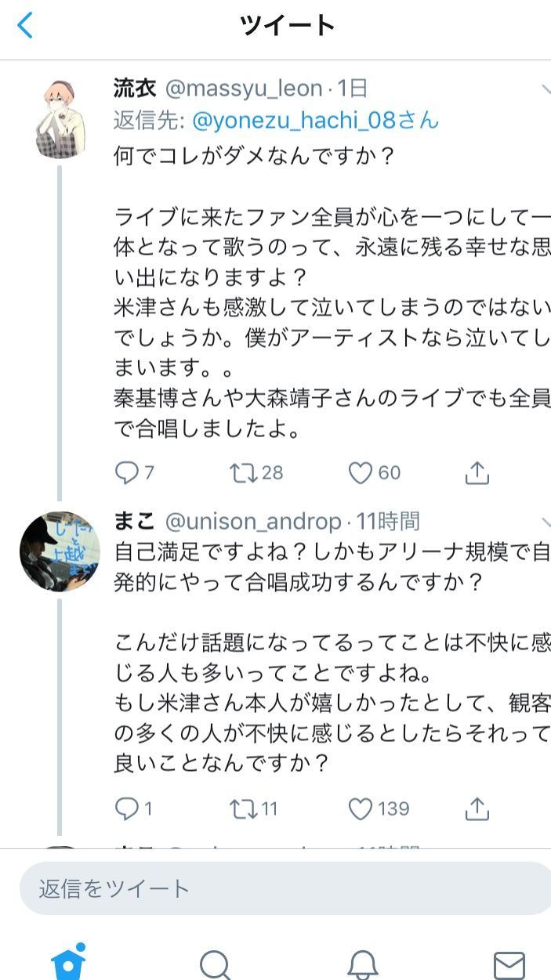Open Notifications bell tab
This screenshot has width=551, height=980.
click(x=362, y=965)
